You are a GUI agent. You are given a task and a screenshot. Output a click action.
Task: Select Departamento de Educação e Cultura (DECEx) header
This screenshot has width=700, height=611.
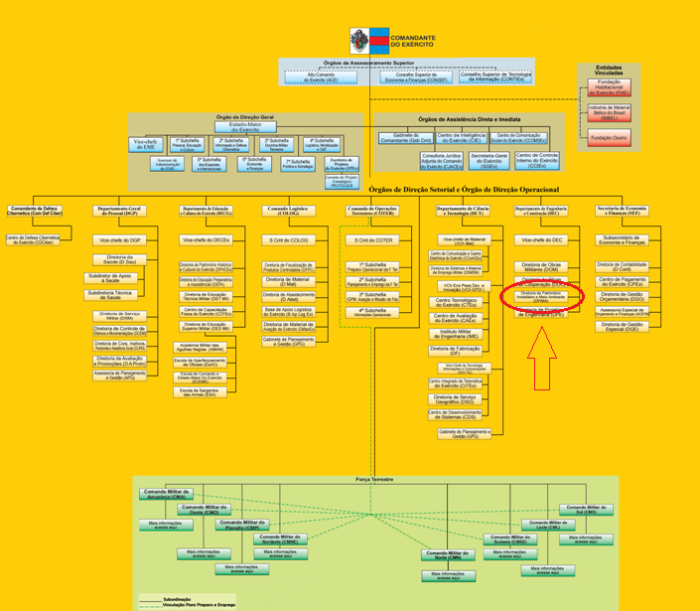[206, 211]
